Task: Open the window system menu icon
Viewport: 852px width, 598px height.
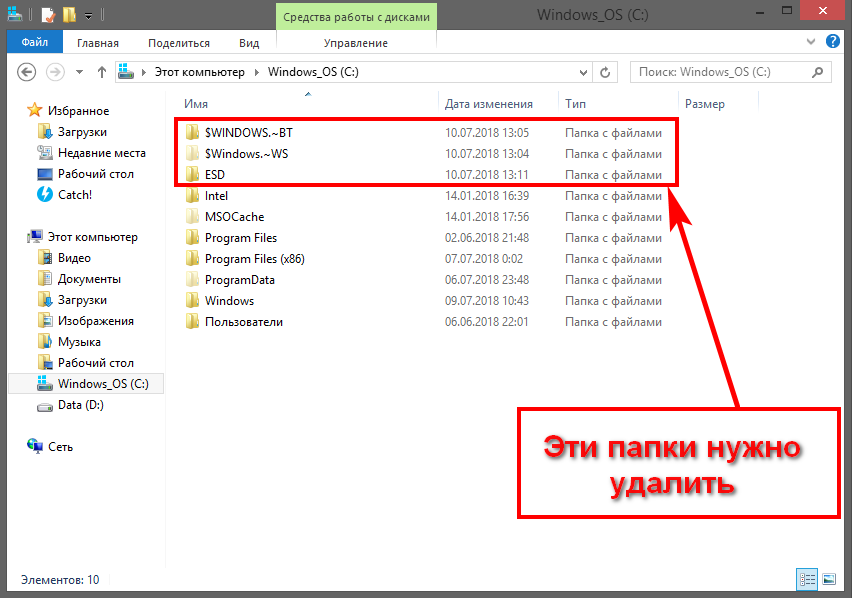Action: click(x=15, y=14)
